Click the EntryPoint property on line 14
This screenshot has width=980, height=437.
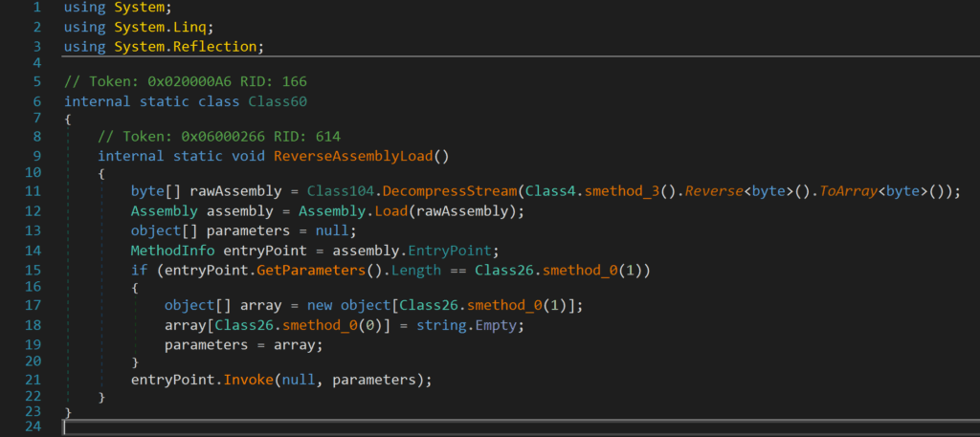[x=450, y=251]
